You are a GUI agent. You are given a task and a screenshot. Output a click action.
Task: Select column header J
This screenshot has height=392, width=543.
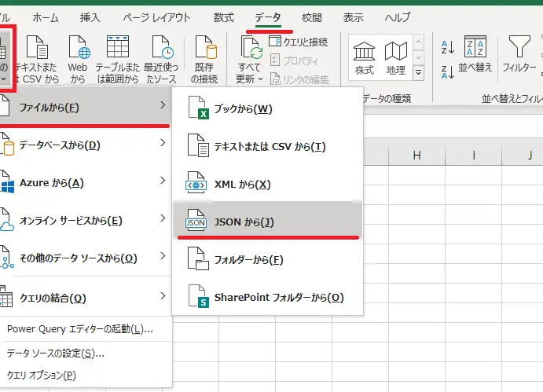pos(523,155)
